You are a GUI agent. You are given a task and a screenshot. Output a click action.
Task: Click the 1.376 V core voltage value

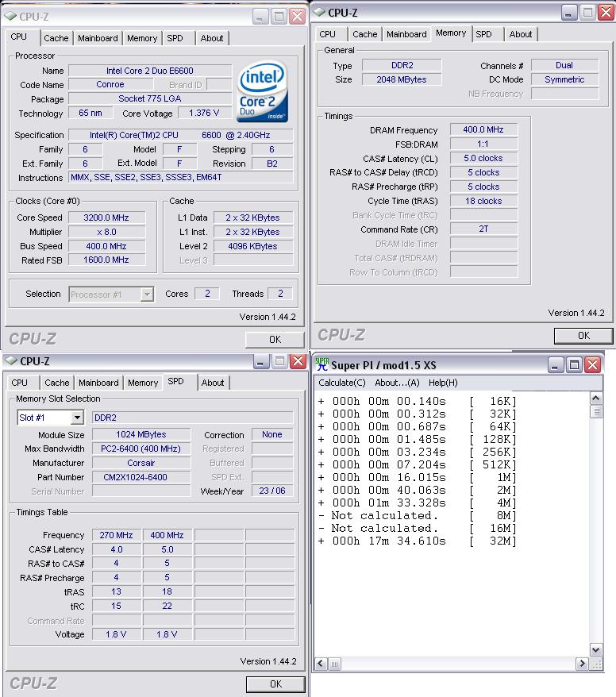click(x=204, y=113)
